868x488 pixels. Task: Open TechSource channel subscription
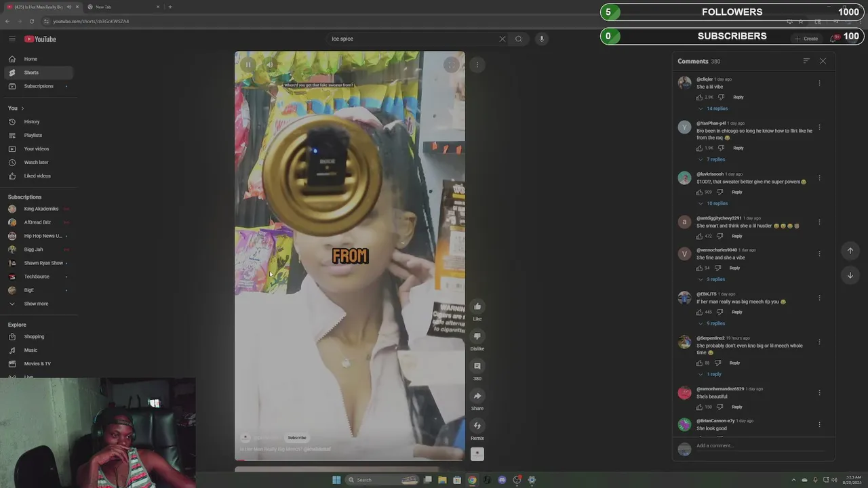(39, 277)
